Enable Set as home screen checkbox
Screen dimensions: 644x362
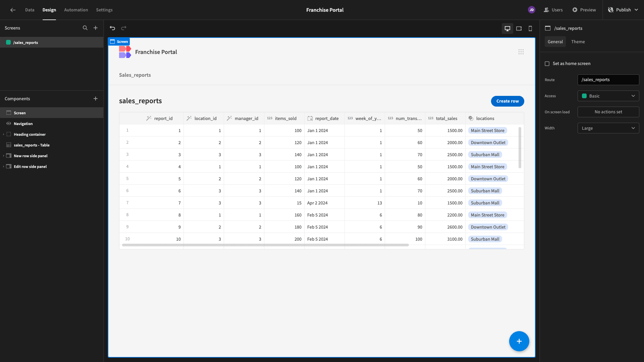[x=547, y=64]
